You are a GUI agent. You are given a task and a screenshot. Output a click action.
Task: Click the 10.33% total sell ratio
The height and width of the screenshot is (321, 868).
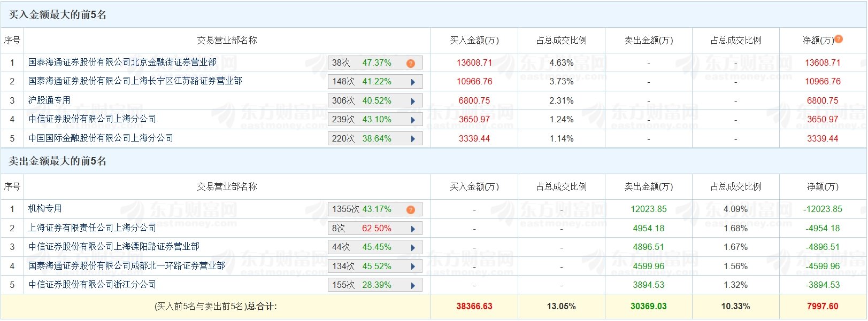point(736,307)
